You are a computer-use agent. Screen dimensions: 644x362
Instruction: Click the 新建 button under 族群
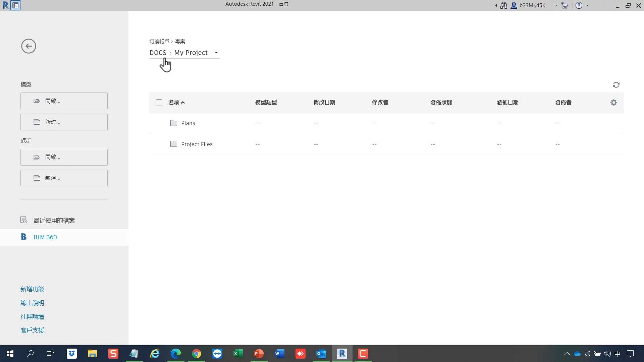pyautogui.click(x=64, y=178)
